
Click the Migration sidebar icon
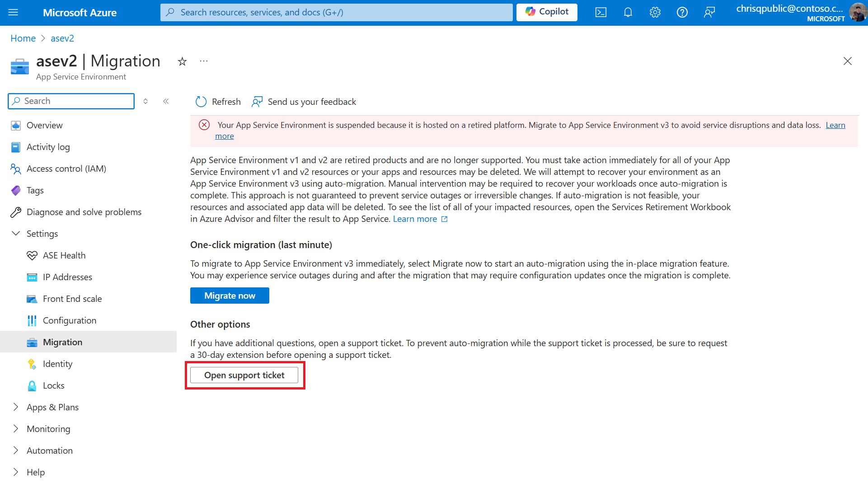pyautogui.click(x=31, y=342)
